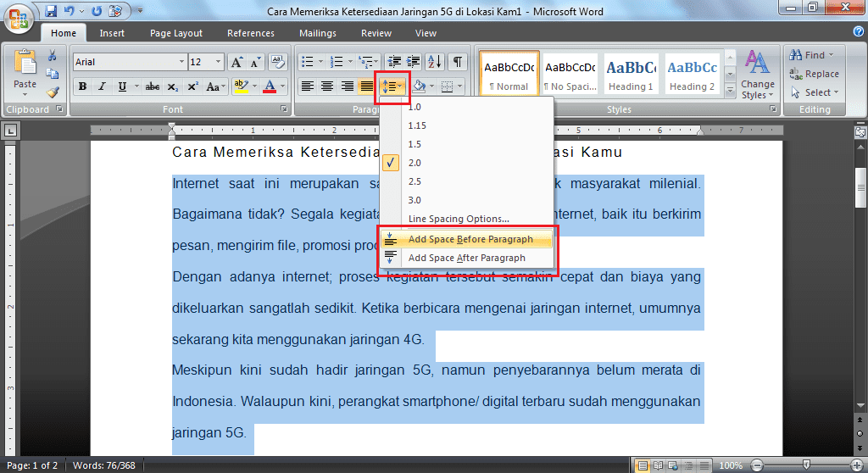Image resolution: width=868 pixels, height=473 pixels.
Task: Apply Strikethrough formatting icon
Action: (x=153, y=86)
